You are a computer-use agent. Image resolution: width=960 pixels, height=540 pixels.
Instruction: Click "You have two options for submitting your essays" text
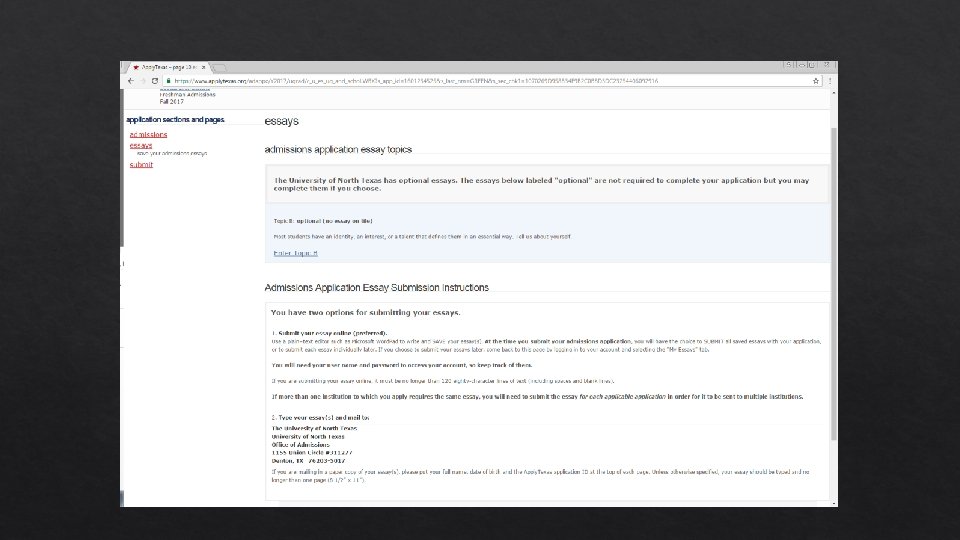(x=366, y=312)
